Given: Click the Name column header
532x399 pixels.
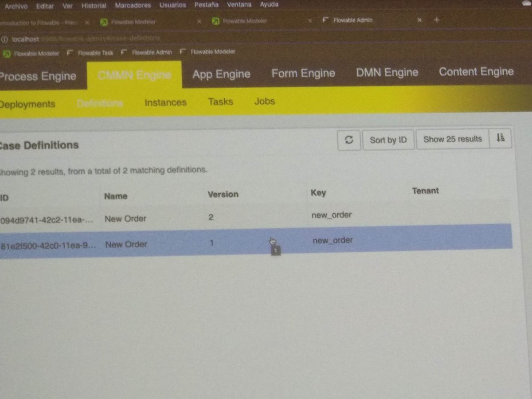Looking at the screenshot, I should [116, 196].
